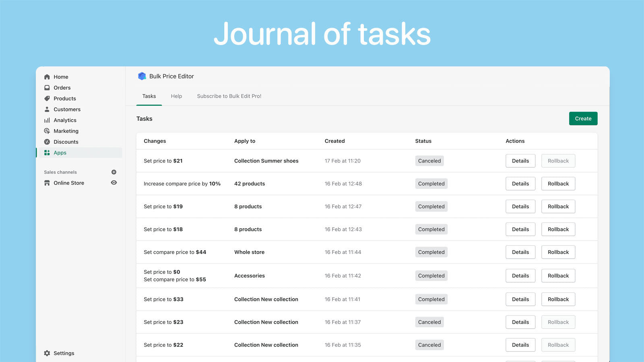Rollback the Whole store compare price task
This screenshot has height=362, width=644.
(558, 252)
